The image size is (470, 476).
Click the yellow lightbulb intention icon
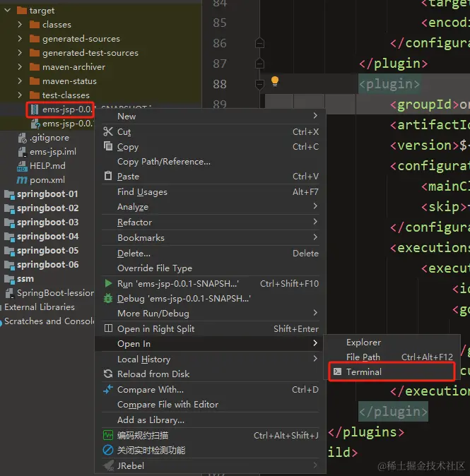tap(275, 81)
